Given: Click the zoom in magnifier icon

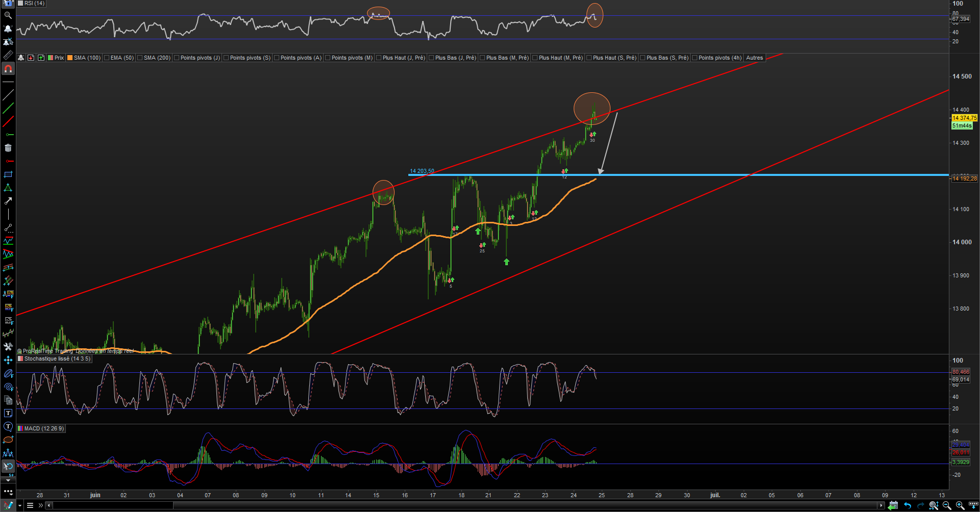Looking at the screenshot, I should [960, 505].
